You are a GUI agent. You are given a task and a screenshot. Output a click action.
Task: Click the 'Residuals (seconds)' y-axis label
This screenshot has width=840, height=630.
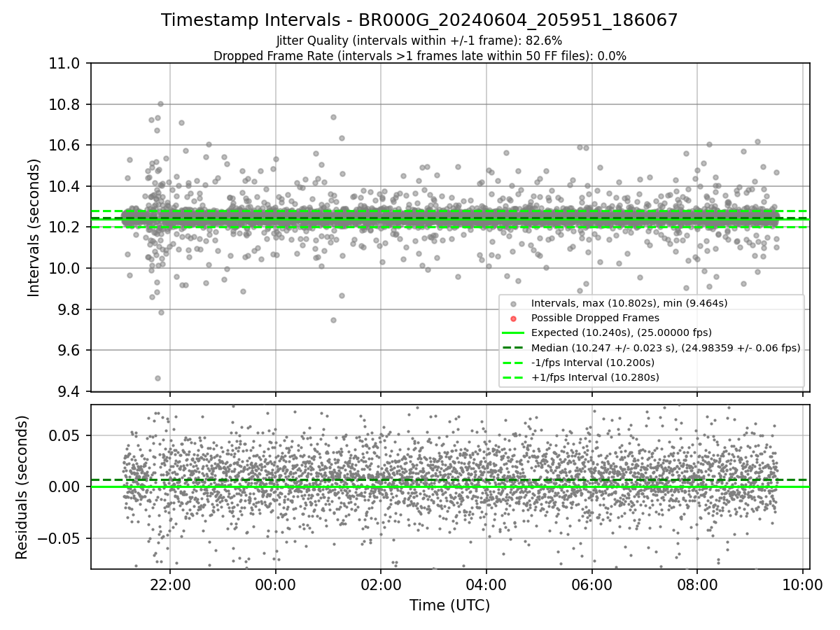click(22, 487)
